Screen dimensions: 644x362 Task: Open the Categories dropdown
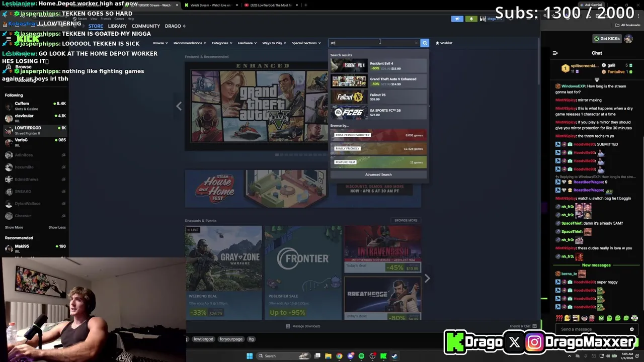pyautogui.click(x=222, y=43)
